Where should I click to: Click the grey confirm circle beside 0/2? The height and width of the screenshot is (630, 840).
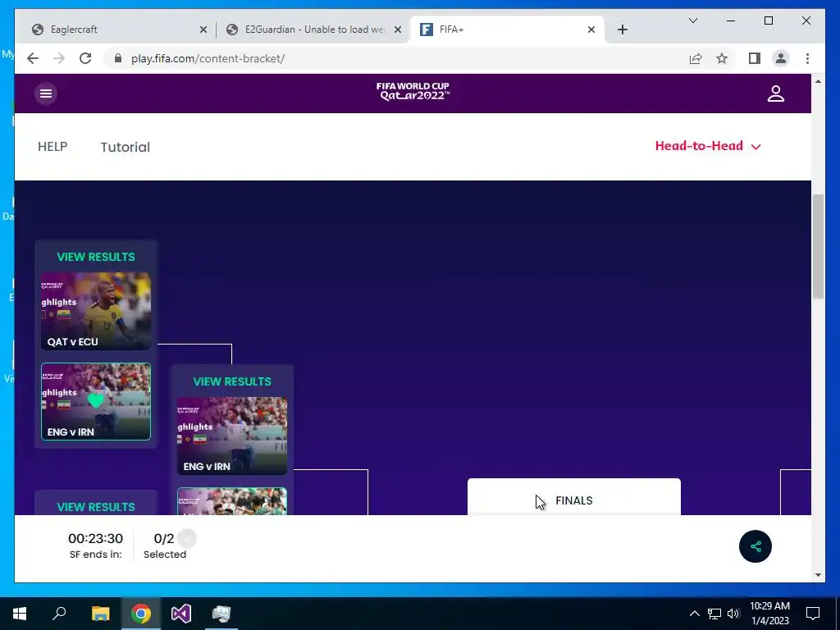[x=187, y=538]
